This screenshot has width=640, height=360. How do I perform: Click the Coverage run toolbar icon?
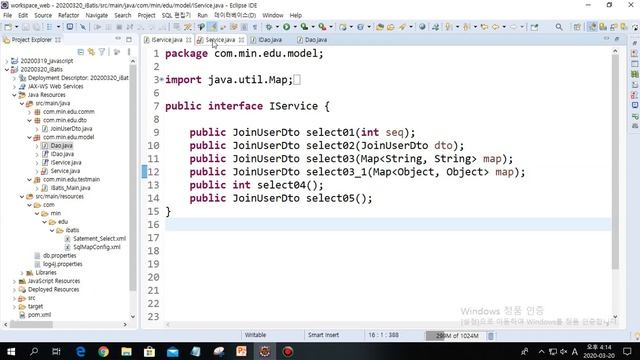pyautogui.click(x=304, y=27)
